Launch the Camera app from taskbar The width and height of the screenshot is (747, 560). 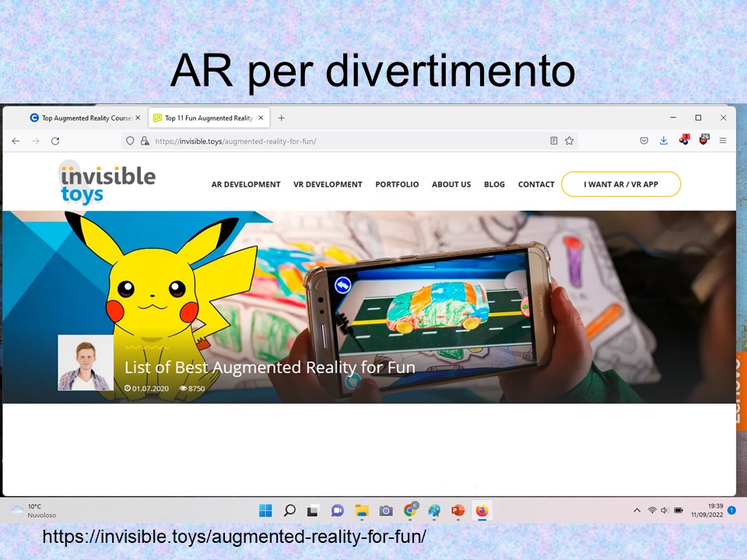click(386, 511)
